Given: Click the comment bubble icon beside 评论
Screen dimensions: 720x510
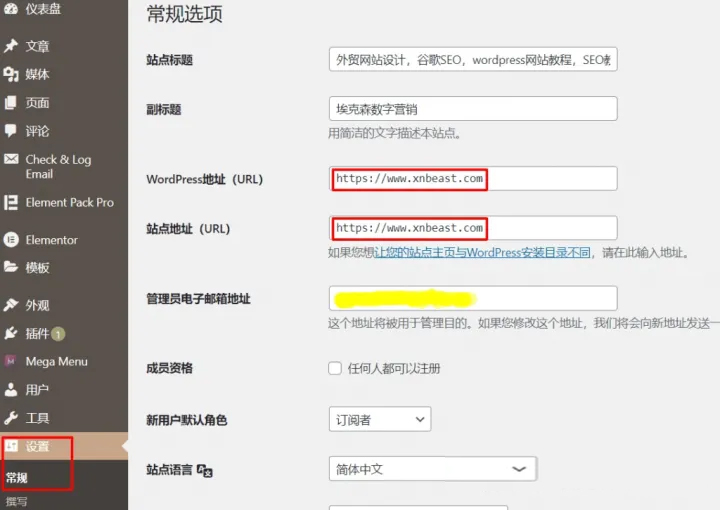Looking at the screenshot, I should tap(11, 131).
